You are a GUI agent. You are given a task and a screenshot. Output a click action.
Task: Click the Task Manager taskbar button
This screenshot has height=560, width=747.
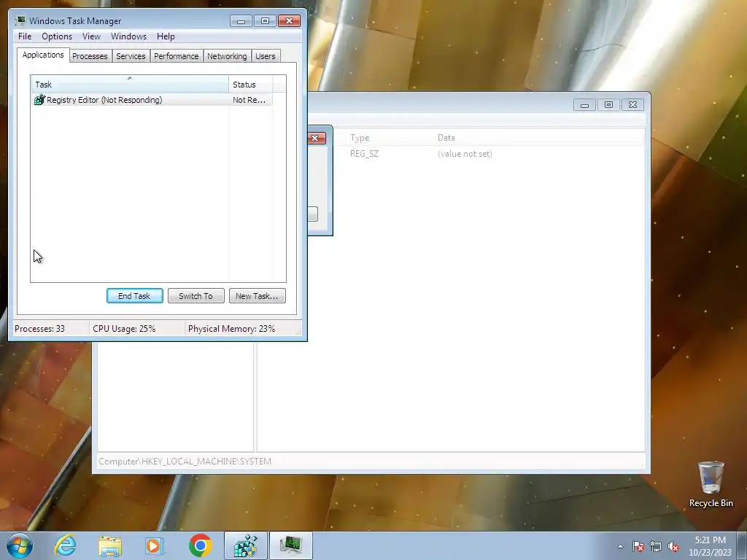[x=291, y=545]
